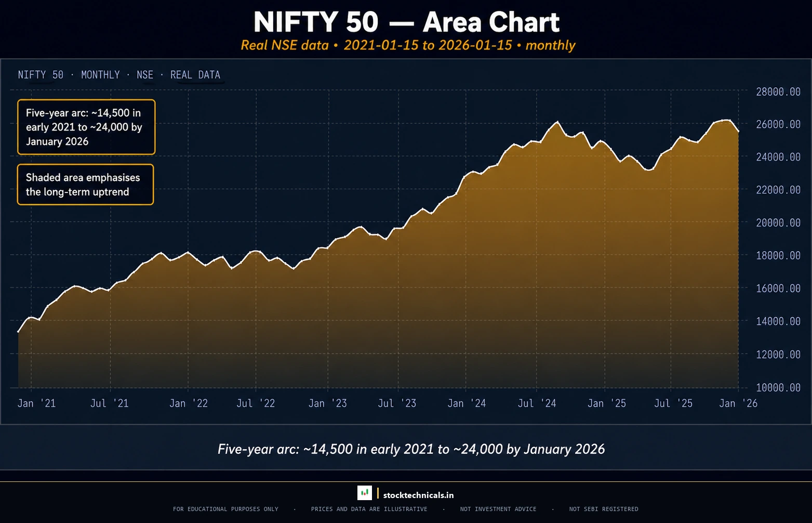This screenshot has height=523, width=812.
Task: Click the 24000.00 price axis value
Action: click(x=778, y=157)
